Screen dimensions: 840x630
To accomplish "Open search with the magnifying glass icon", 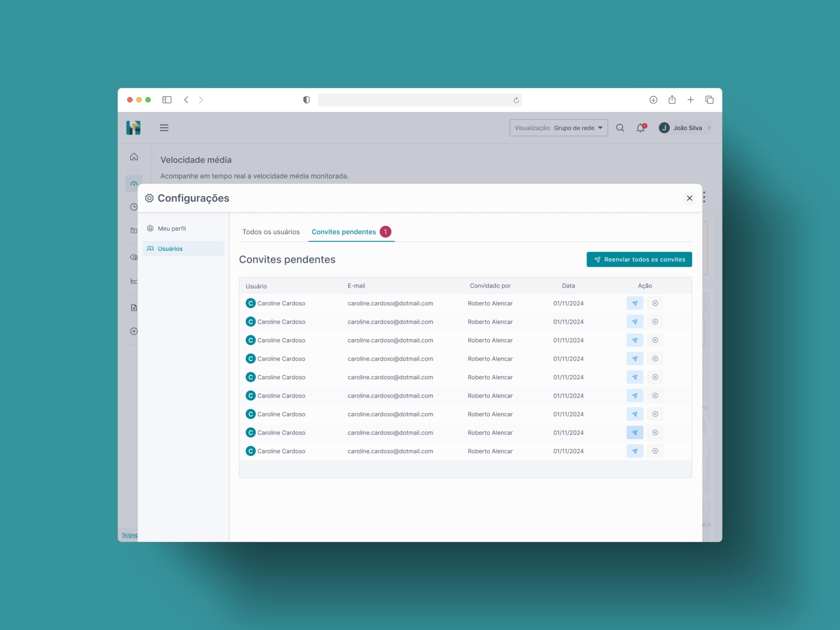I will click(620, 128).
